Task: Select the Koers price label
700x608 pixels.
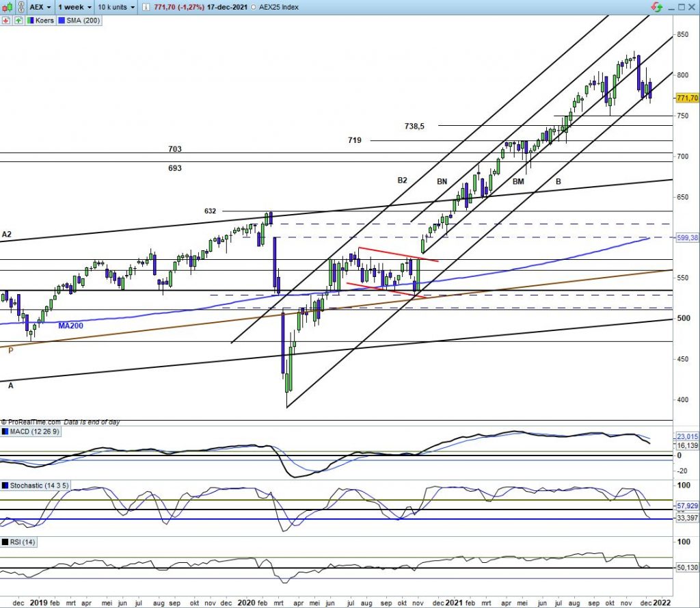Action: pyautogui.click(x=45, y=21)
